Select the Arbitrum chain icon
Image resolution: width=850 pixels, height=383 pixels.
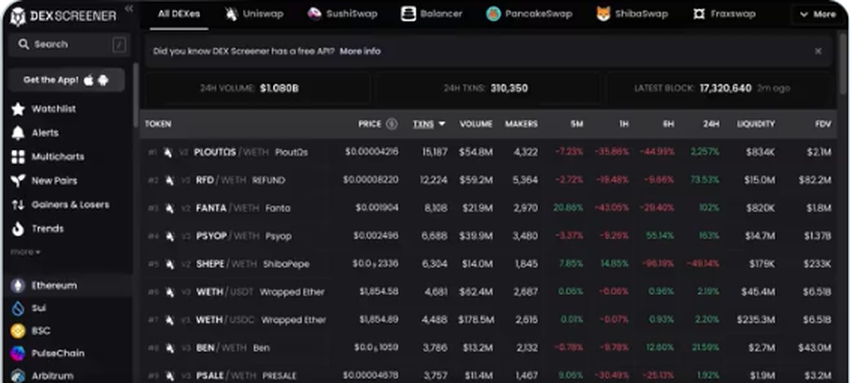tap(18, 375)
